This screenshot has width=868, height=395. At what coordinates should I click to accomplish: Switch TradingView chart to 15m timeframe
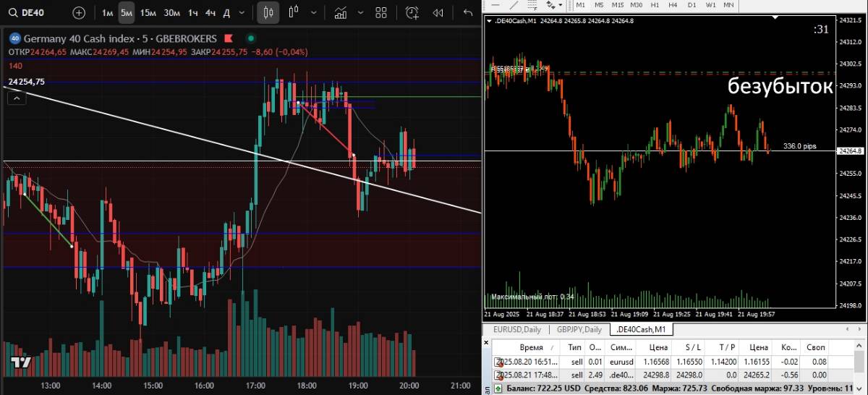(148, 12)
